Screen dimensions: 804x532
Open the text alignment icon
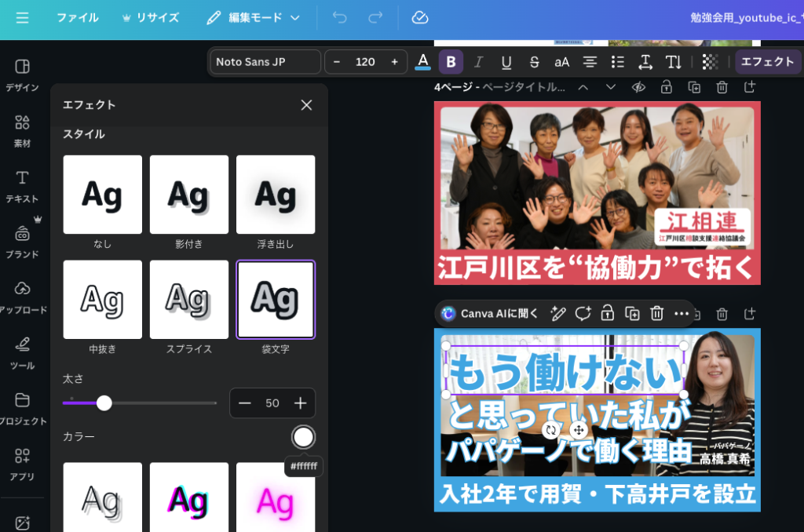pyautogui.click(x=590, y=62)
